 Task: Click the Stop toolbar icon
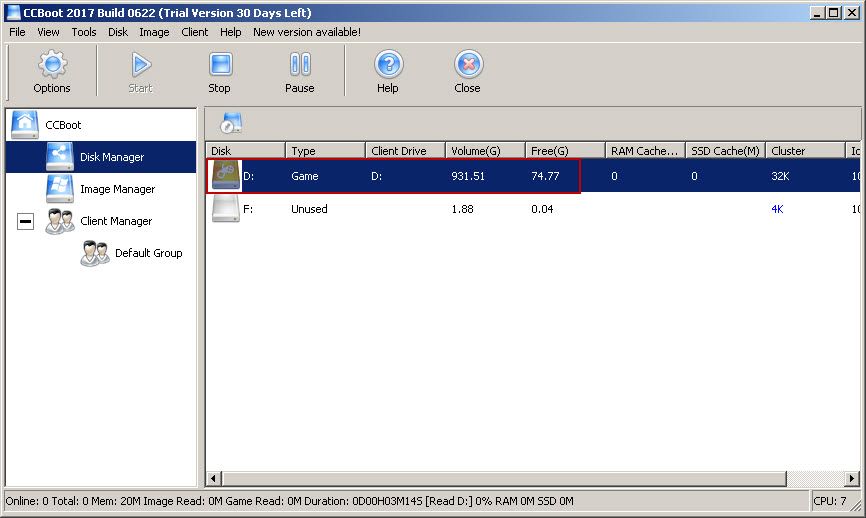220,65
